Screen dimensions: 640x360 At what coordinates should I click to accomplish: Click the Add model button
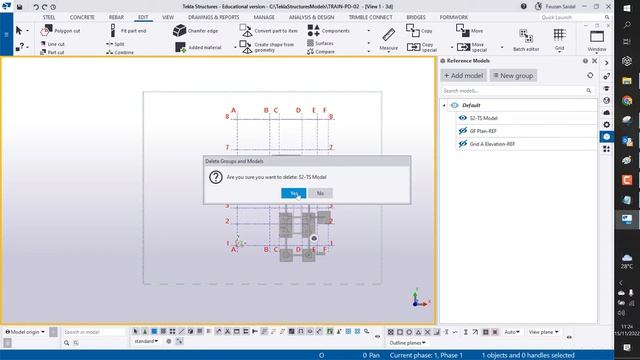pos(463,76)
